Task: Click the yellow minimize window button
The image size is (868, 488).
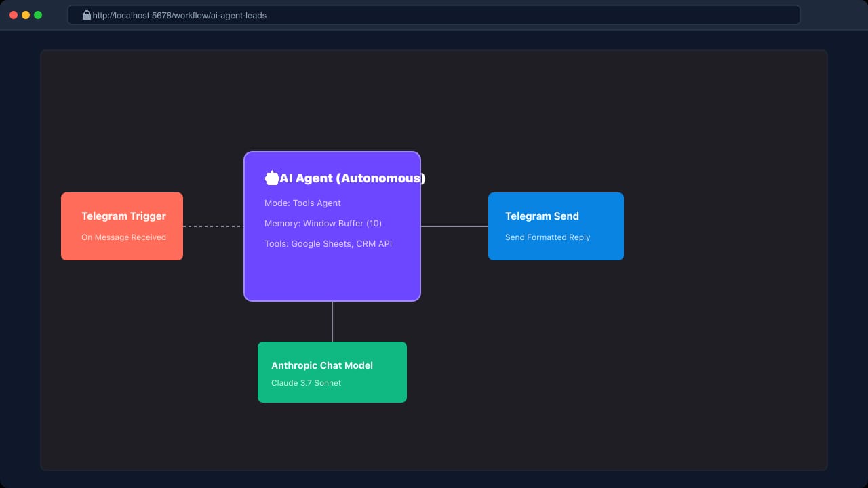Action: 26,15
